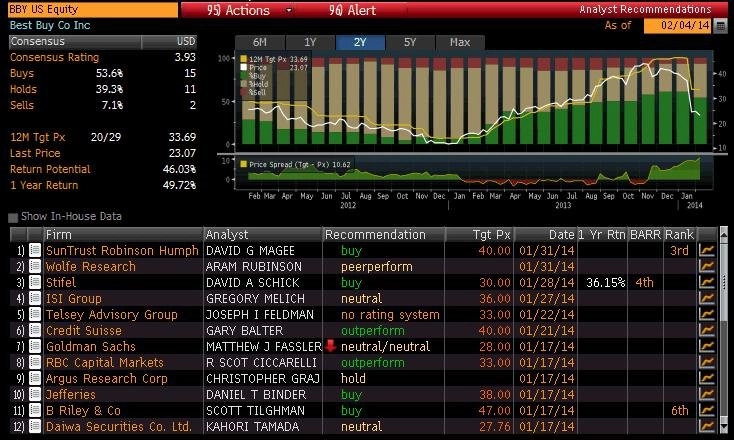Sort by Date column header
The height and width of the screenshot is (440, 734).
coord(545,234)
